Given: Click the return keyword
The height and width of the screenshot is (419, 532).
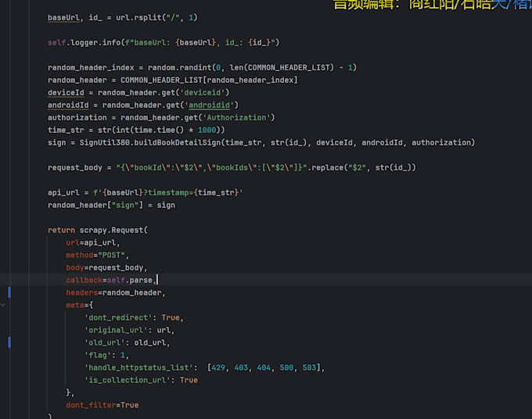Looking at the screenshot, I should tap(61, 230).
